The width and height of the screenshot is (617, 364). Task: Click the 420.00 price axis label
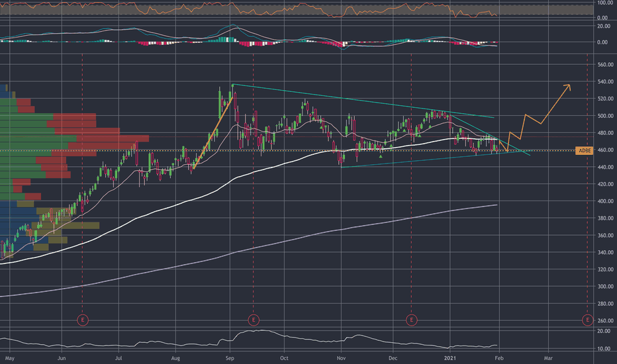click(605, 184)
